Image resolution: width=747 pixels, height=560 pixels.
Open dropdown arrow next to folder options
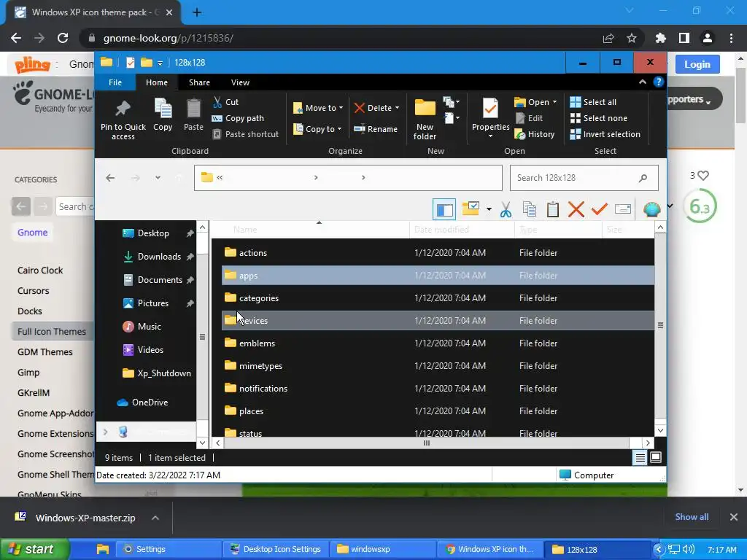pyautogui.click(x=489, y=209)
